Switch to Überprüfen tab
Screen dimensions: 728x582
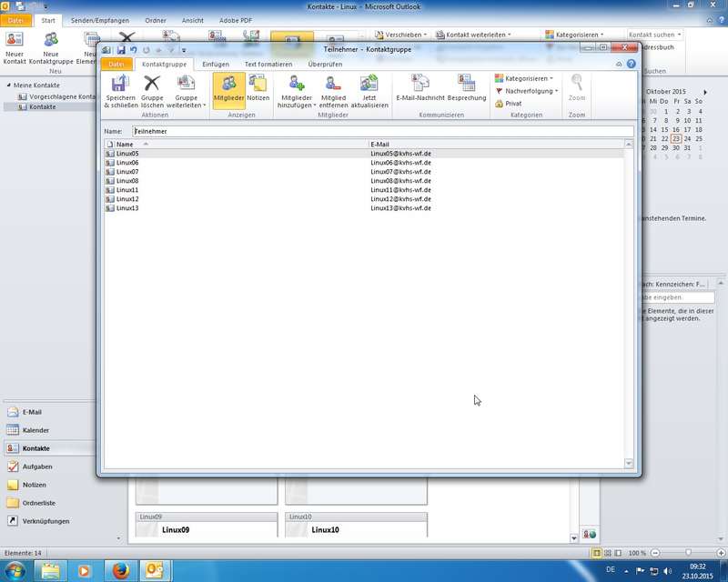coord(325,64)
